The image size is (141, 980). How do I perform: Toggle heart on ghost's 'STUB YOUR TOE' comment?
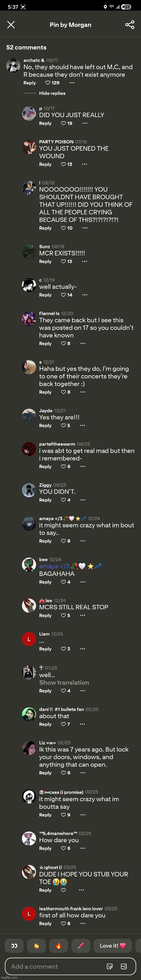pyautogui.click(x=63, y=890)
